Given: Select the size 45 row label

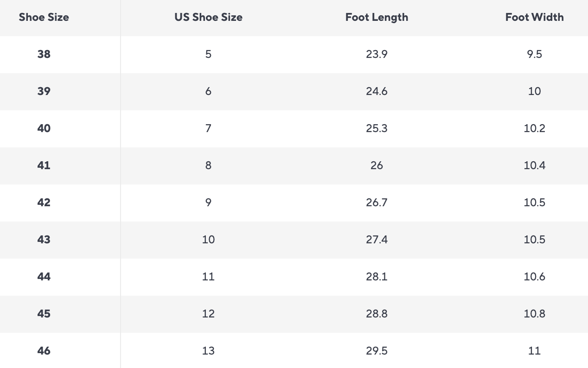Looking at the screenshot, I should (44, 314).
